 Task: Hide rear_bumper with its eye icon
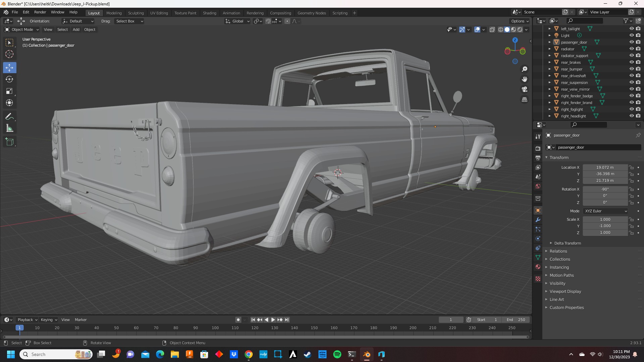(x=631, y=69)
